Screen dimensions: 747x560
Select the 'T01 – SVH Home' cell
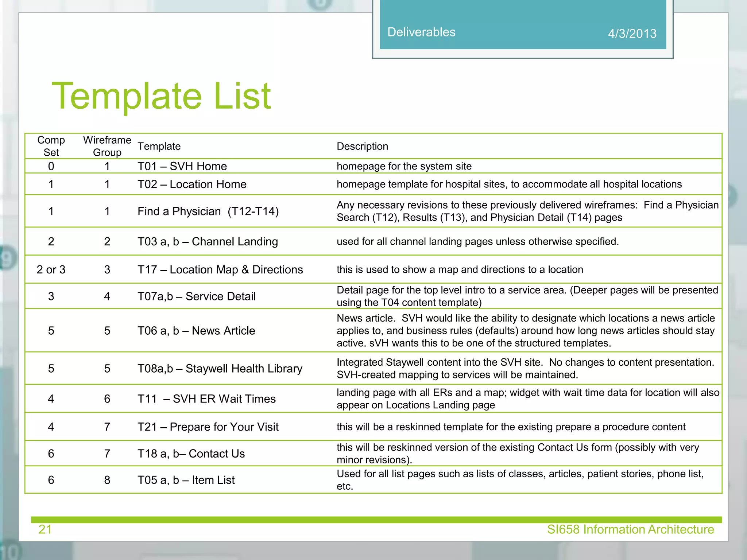point(182,166)
